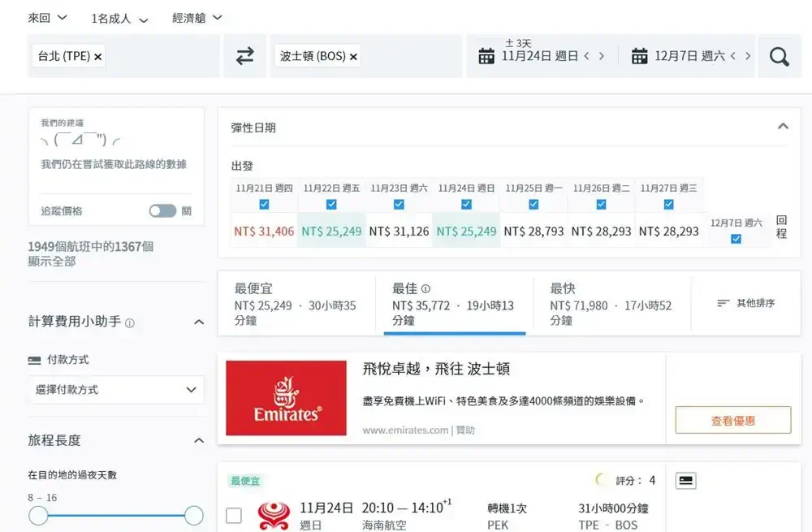812x532 pixels.
Task: Select NT$ 25,249 price for 11月24日
Action: click(x=466, y=231)
